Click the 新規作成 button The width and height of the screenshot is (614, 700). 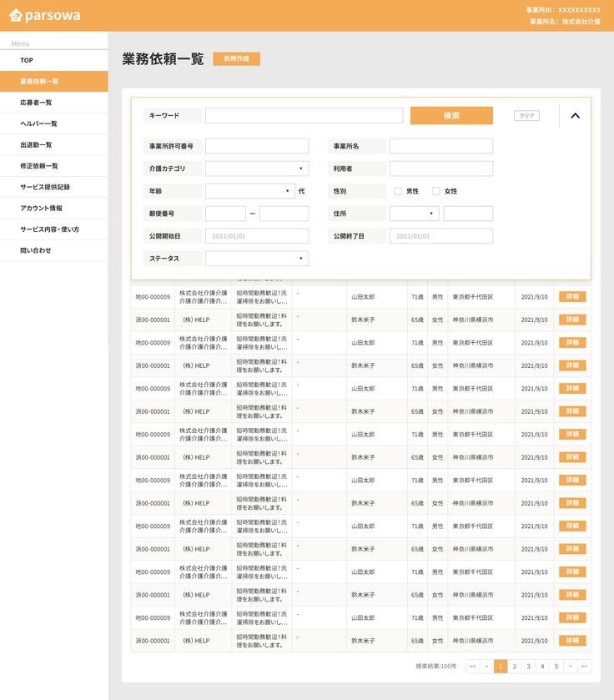point(236,59)
